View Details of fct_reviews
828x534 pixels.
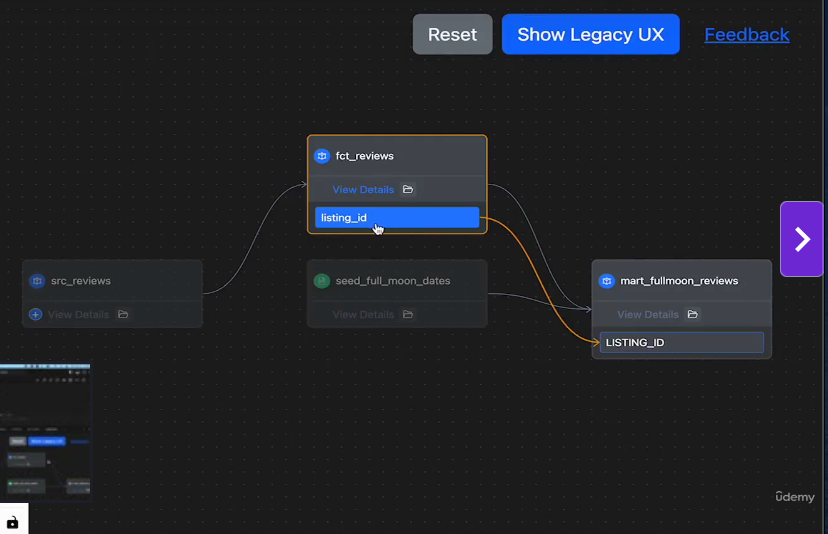click(363, 189)
